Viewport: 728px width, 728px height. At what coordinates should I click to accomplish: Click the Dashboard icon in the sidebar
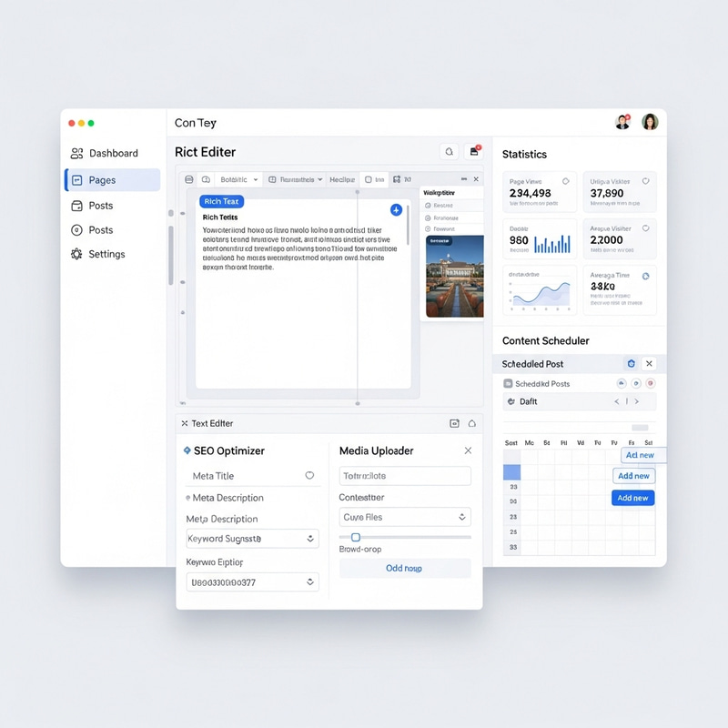pos(76,154)
